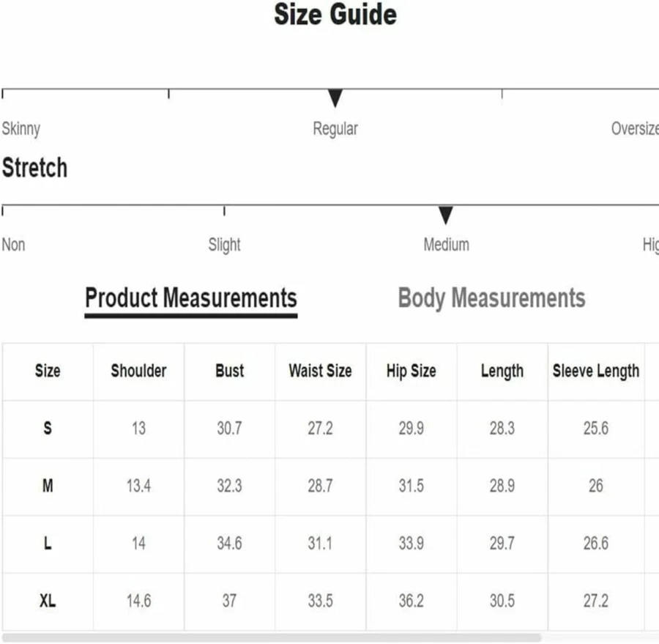Switch to the Body Measurements tab
This screenshot has width=659, height=644.
(x=491, y=298)
